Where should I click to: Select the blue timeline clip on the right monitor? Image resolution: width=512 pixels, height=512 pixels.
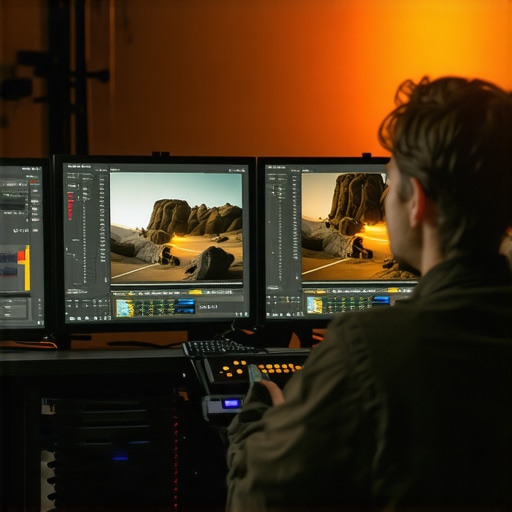(x=381, y=300)
